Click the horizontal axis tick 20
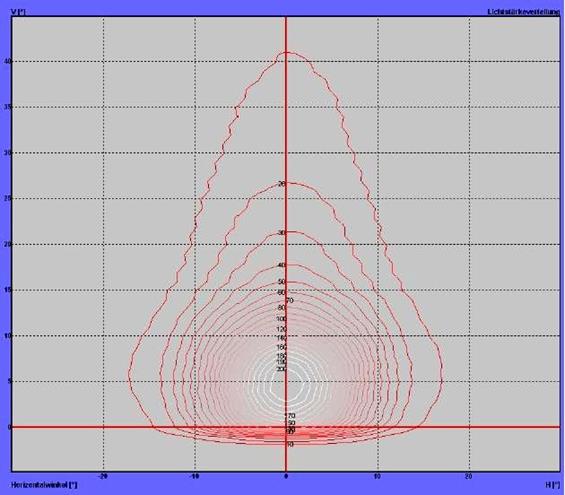Image resolution: width=565 pixels, height=495 pixels. 468,476
